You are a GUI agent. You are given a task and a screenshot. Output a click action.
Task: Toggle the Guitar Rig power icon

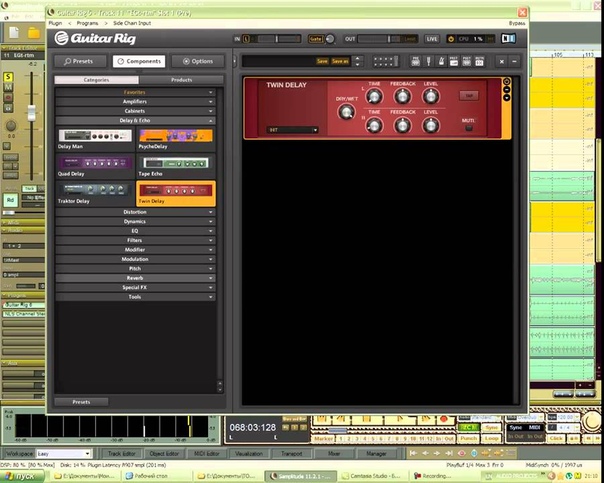pyautogui.click(x=451, y=39)
